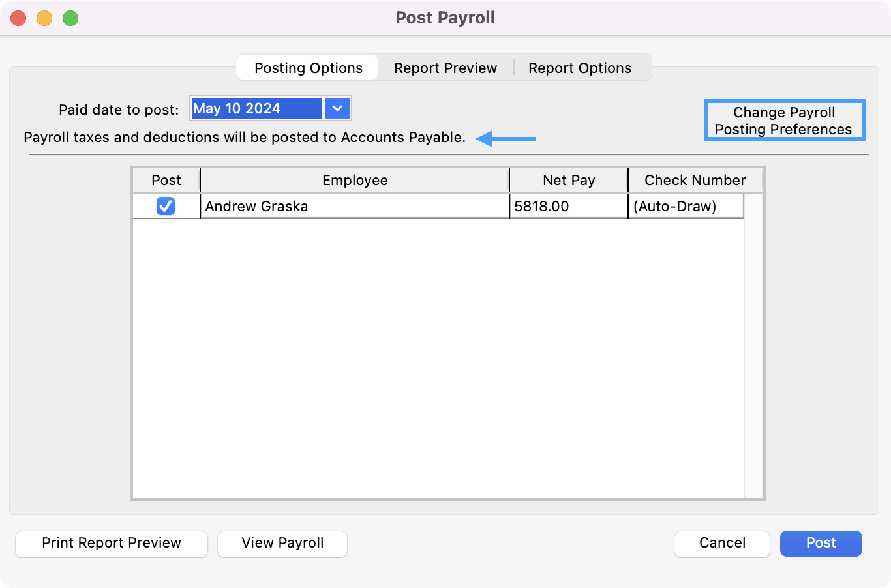This screenshot has width=891, height=588.
Task: Click the (Auto-Draw) check number cell
Action: coord(685,206)
